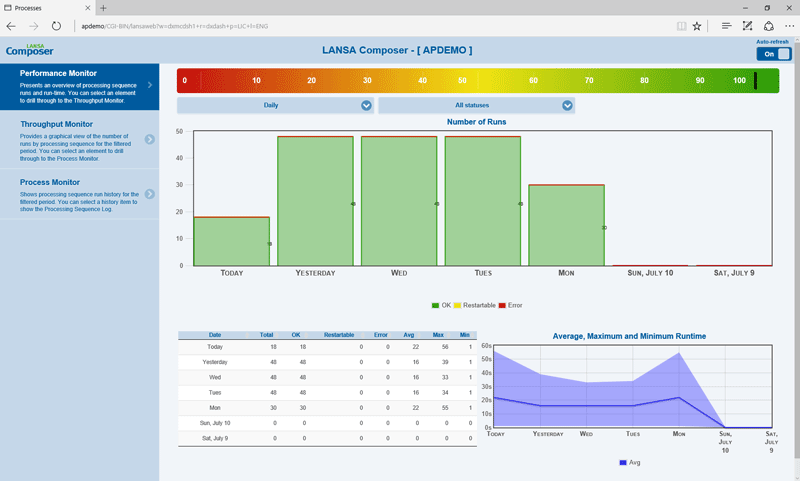Open a new browser tab with plus
Screen dimensions: 800x481
103,8
